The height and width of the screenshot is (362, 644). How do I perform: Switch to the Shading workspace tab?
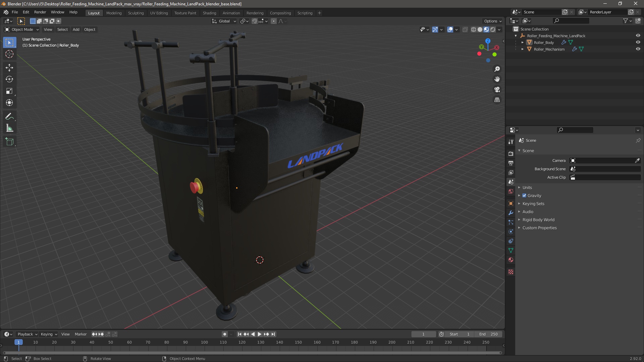click(209, 13)
